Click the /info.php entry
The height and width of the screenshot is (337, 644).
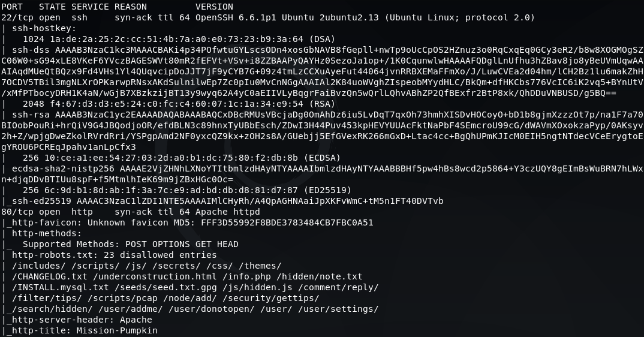[x=246, y=276]
